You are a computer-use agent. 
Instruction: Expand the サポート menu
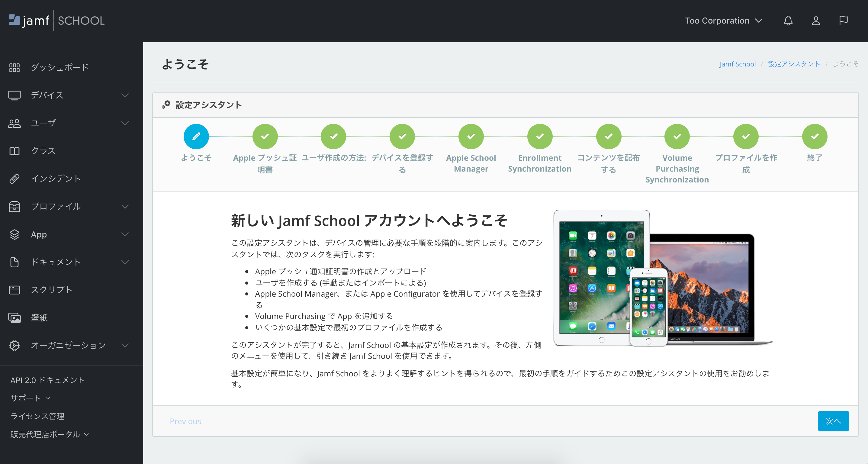(30, 398)
